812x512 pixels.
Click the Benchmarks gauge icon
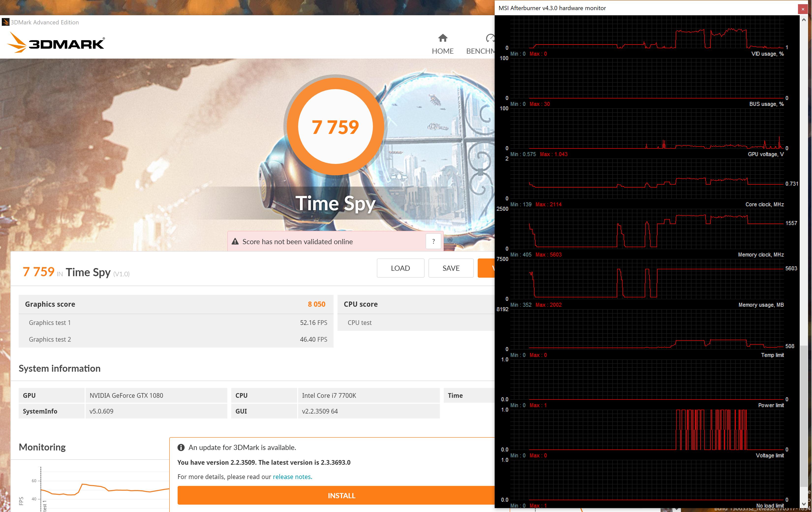click(490, 38)
